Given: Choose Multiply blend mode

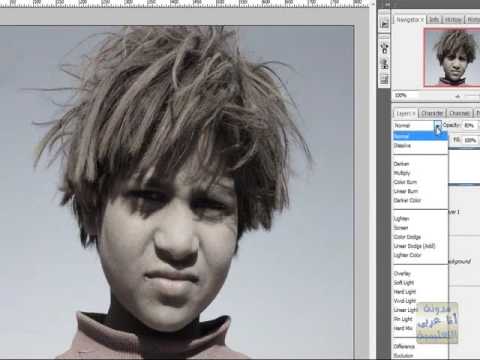Looking at the screenshot, I should tap(420, 173).
